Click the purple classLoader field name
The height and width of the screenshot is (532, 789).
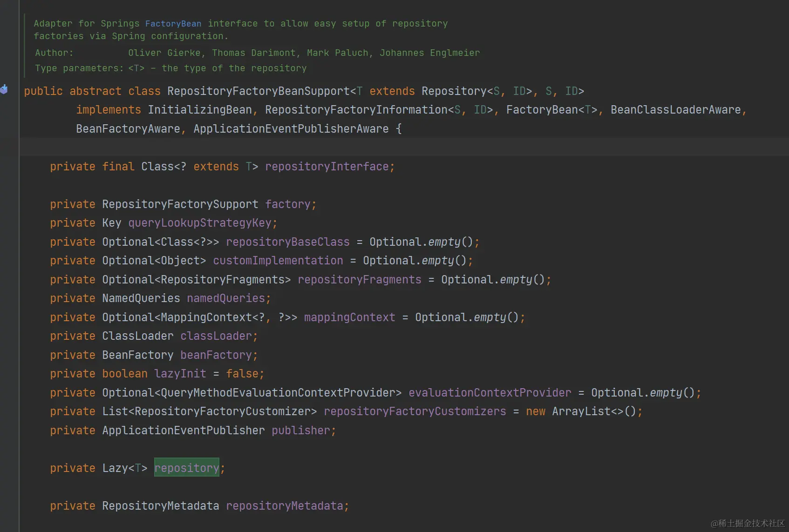(x=216, y=336)
